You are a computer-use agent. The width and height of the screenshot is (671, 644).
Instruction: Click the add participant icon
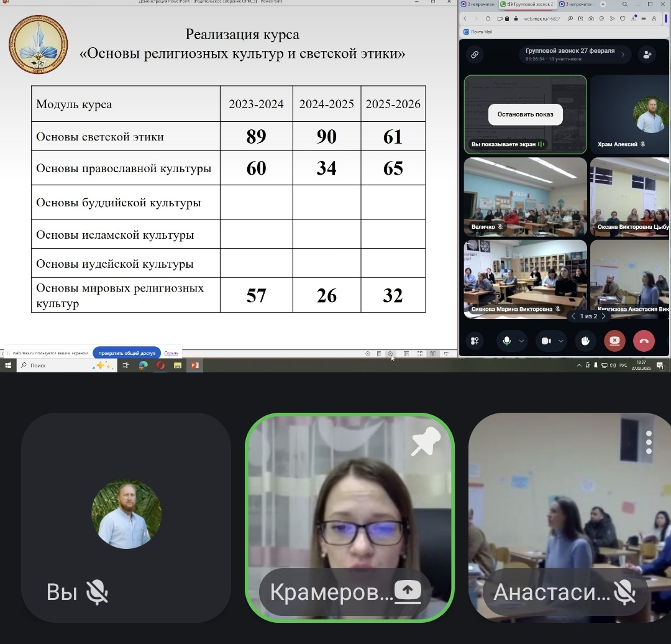647,55
